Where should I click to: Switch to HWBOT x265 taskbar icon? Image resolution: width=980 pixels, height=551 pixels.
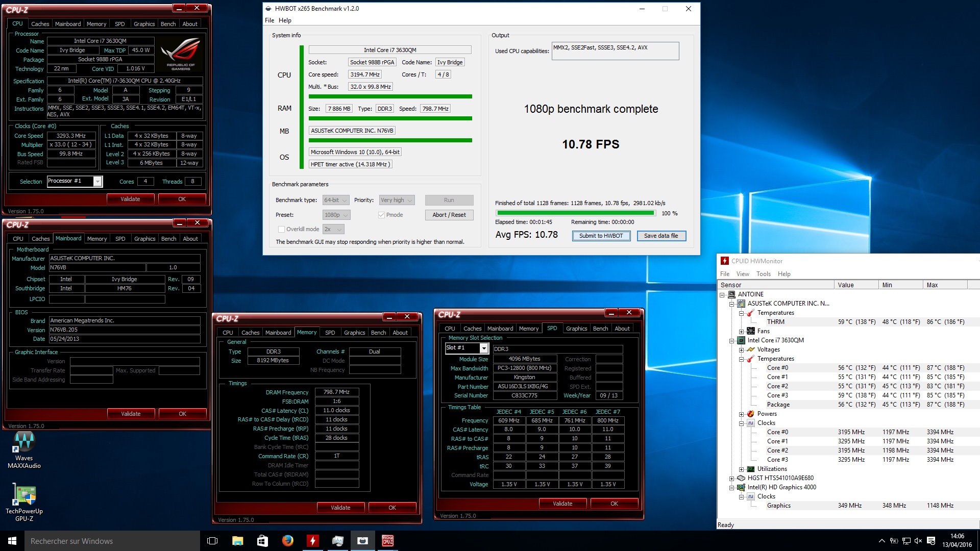(362, 541)
